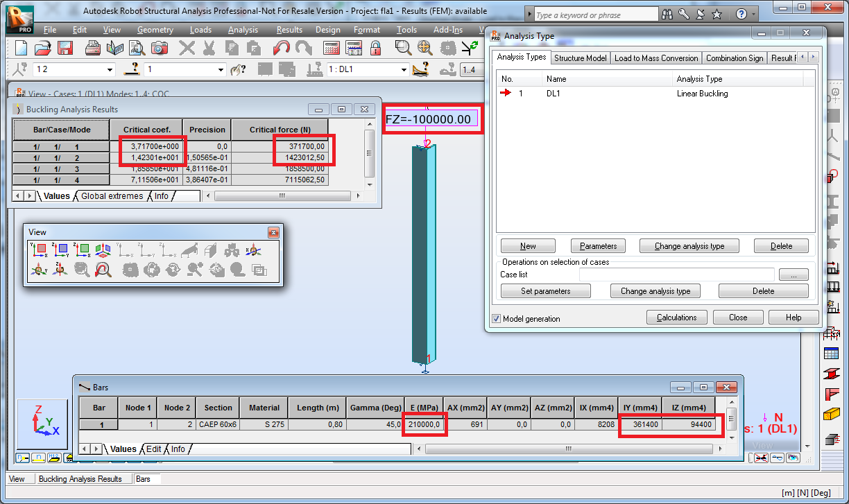The height and width of the screenshot is (504, 849).
Task: Click the yellow material block icon in sidebar
Action: (831, 414)
